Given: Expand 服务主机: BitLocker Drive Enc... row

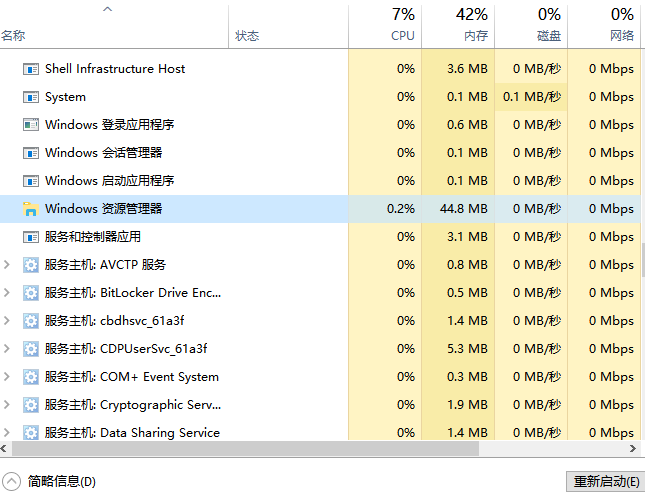Looking at the screenshot, I should pos(7,292).
